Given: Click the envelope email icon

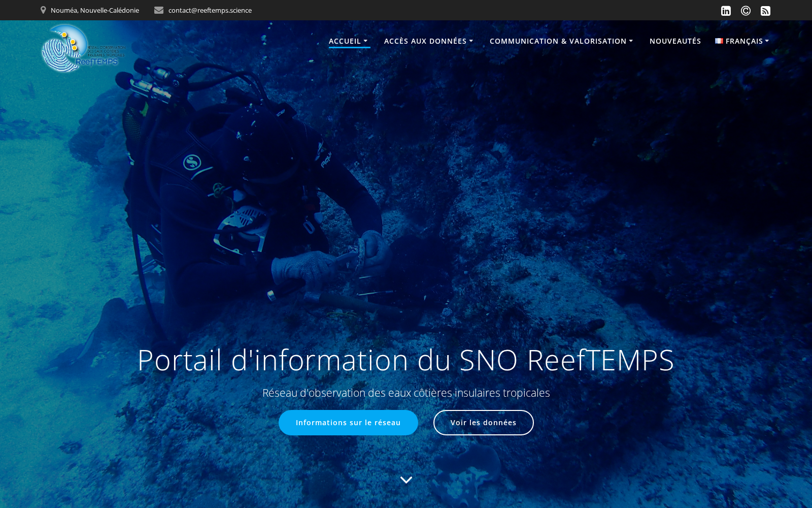Looking at the screenshot, I should tap(159, 10).
